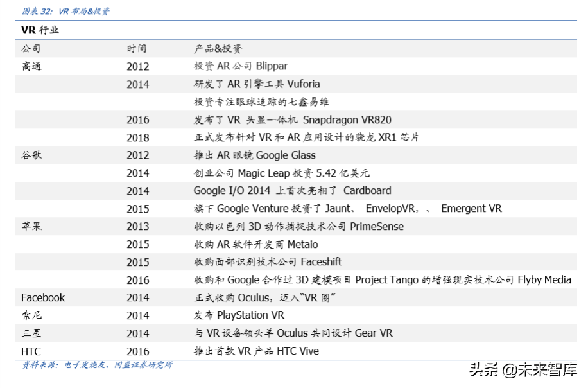Image resolution: width=588 pixels, height=388 pixels.
Task: Click the Flyby Media acquisition entry
Action: coord(383,280)
